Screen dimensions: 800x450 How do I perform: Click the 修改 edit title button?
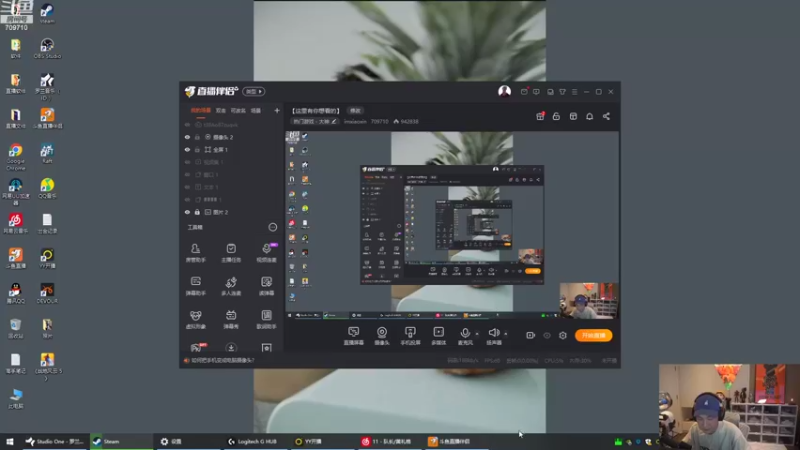(x=355, y=110)
